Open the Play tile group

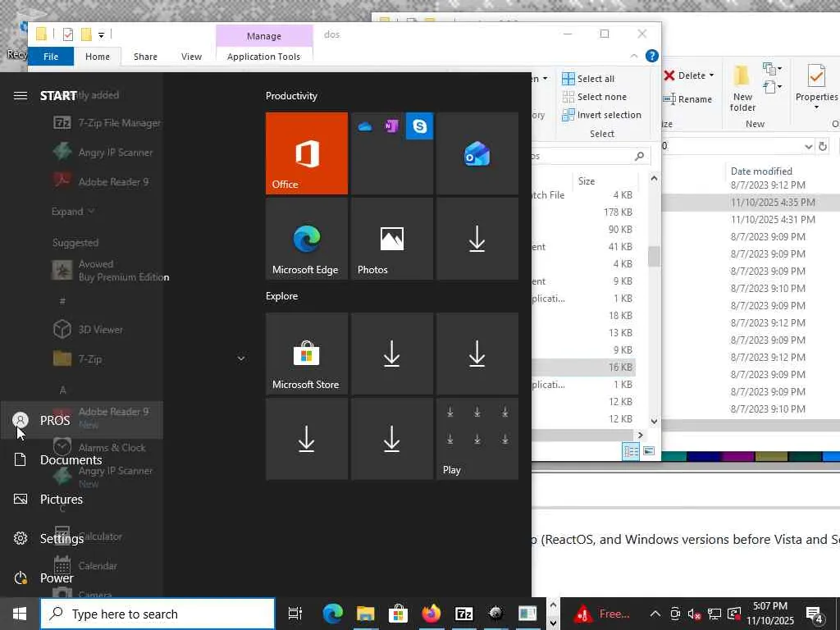[477, 439]
